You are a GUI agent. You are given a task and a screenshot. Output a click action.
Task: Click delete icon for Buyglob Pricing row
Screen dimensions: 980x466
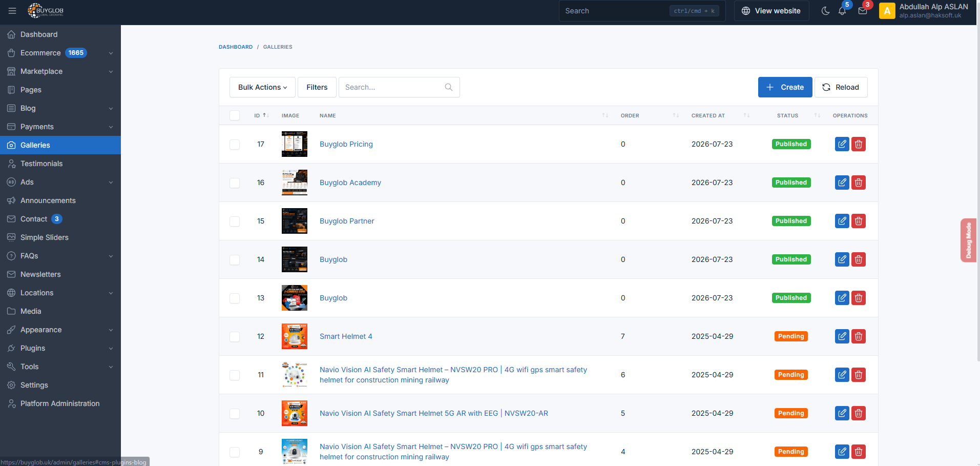(x=859, y=144)
